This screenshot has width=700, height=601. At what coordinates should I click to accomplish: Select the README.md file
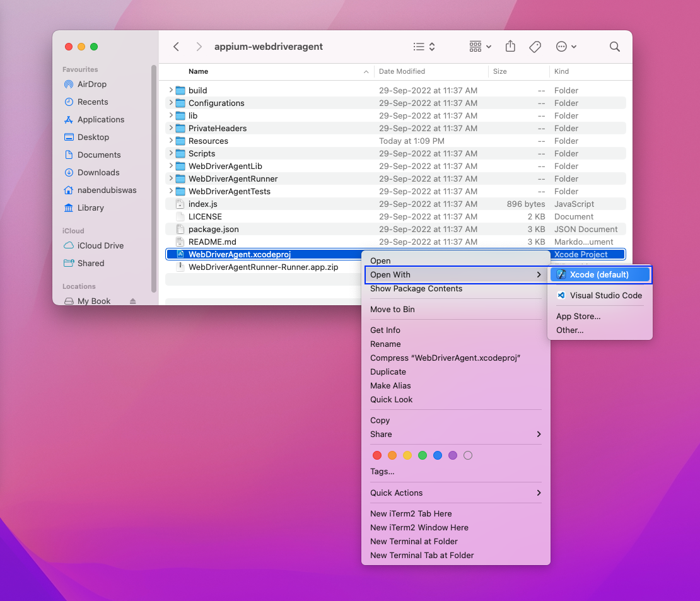(395, 242)
